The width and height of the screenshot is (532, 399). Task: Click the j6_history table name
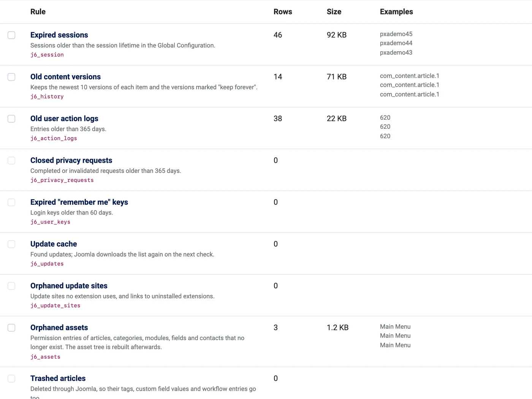(x=47, y=97)
